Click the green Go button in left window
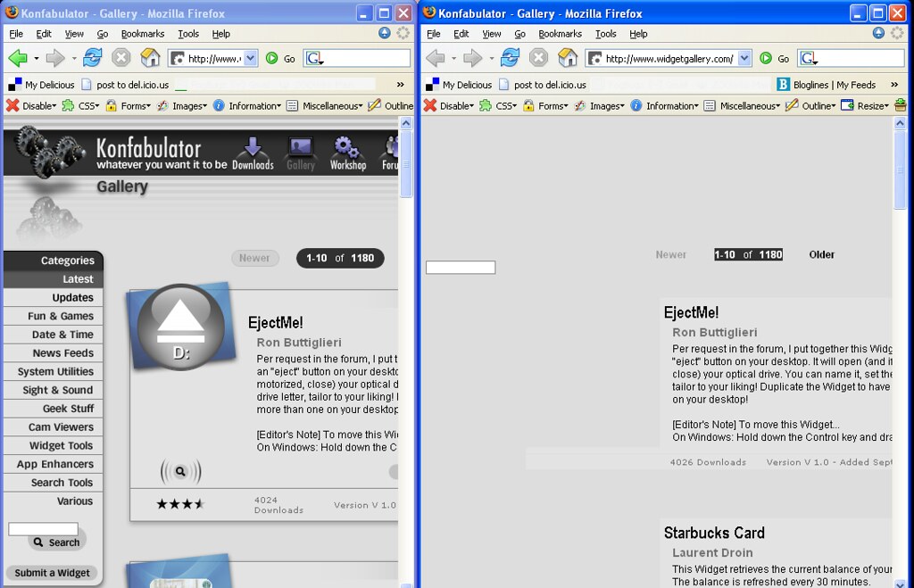 [x=280, y=58]
